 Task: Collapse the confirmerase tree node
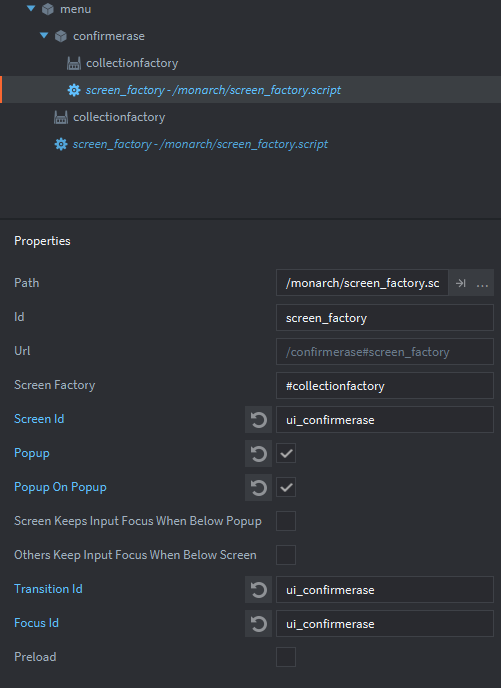tap(44, 36)
